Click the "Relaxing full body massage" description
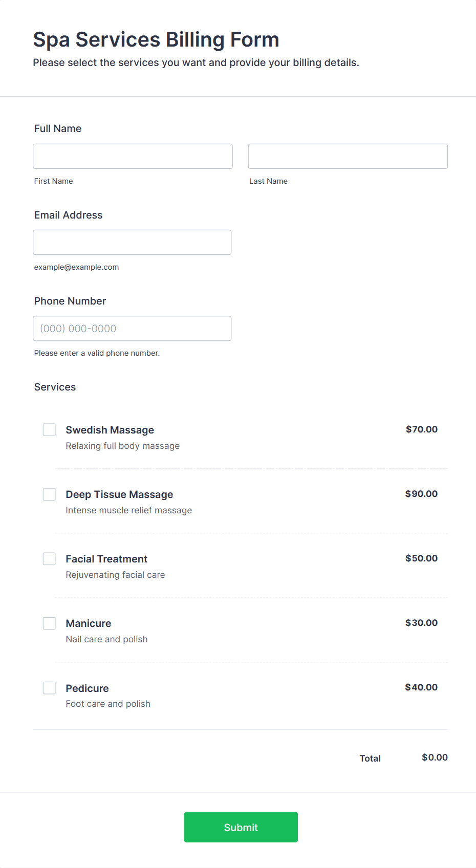The image size is (476, 868). coord(123,446)
